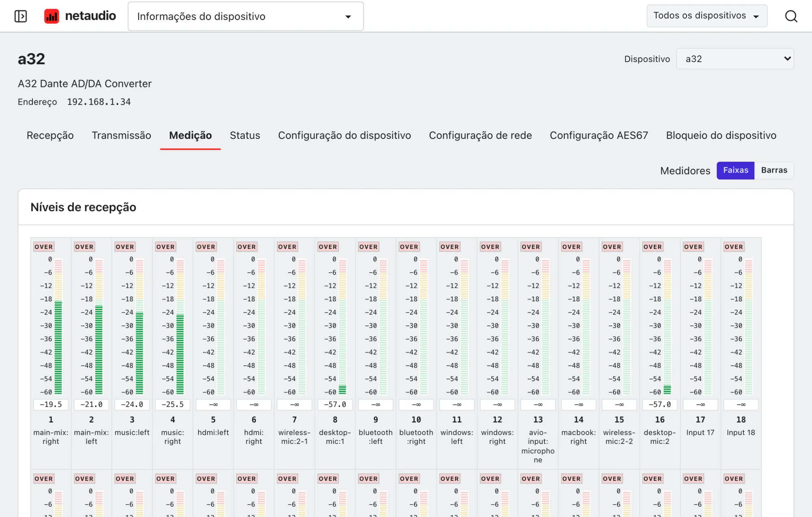Click the Input 17 channel label

[x=700, y=433]
